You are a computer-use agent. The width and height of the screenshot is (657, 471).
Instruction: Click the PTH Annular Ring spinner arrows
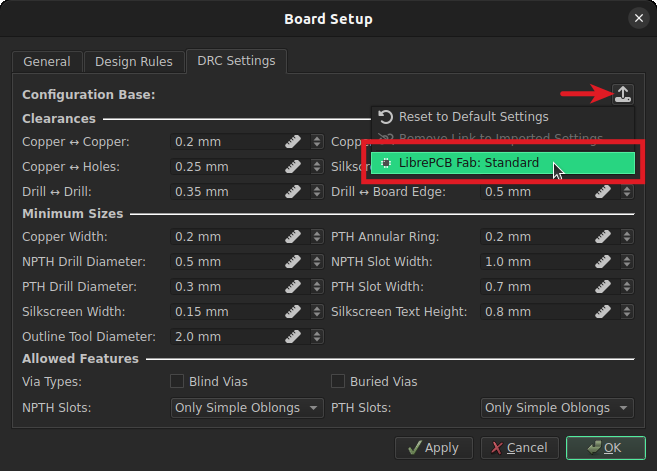(x=627, y=237)
